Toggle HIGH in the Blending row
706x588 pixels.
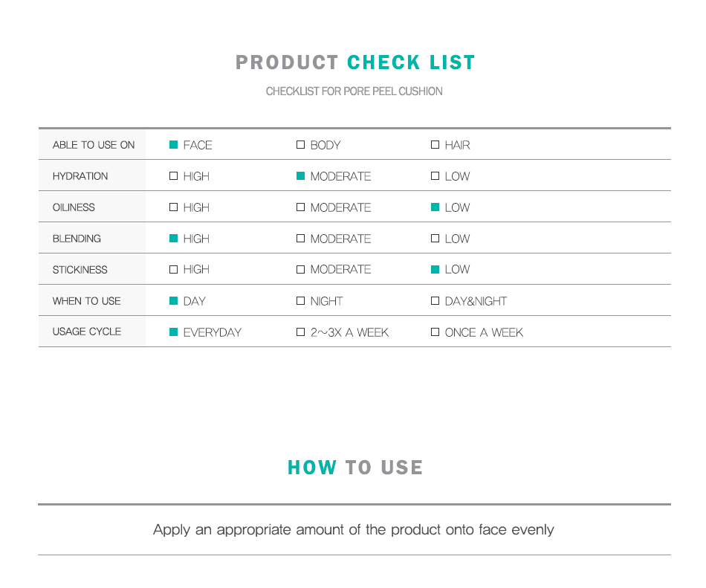coord(174,239)
